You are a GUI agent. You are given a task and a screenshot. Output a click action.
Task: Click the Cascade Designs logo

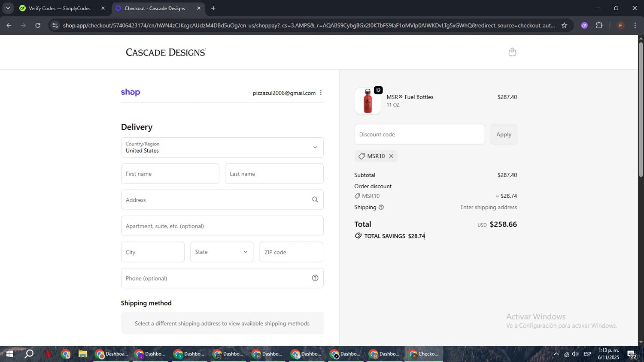(166, 52)
